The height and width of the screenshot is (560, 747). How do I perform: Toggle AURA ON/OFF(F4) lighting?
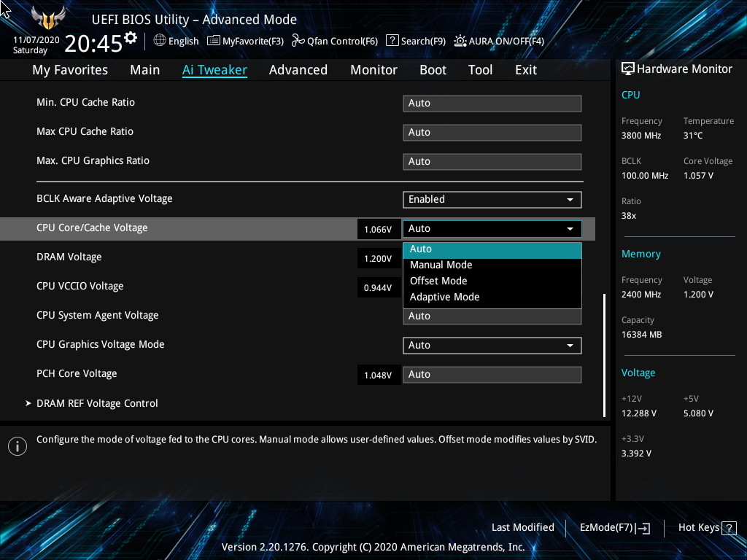pos(500,41)
